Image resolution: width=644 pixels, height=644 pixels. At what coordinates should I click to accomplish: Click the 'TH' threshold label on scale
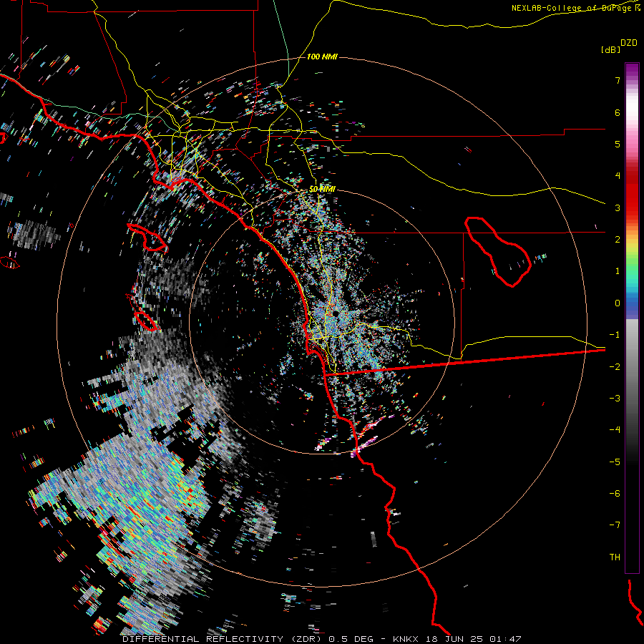[615, 557]
